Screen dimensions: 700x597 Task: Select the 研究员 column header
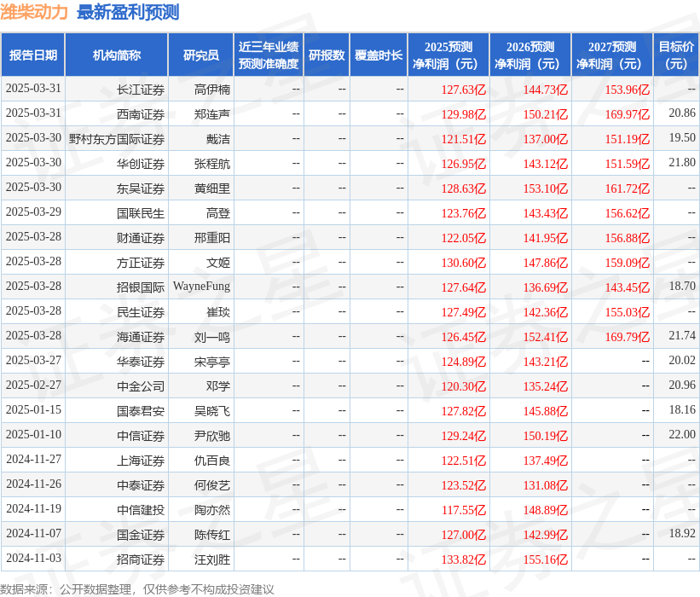tap(201, 55)
